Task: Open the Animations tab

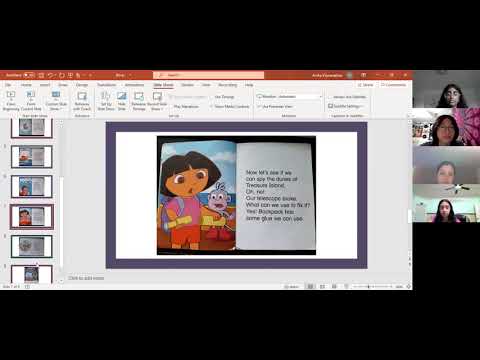Action: pyautogui.click(x=134, y=85)
